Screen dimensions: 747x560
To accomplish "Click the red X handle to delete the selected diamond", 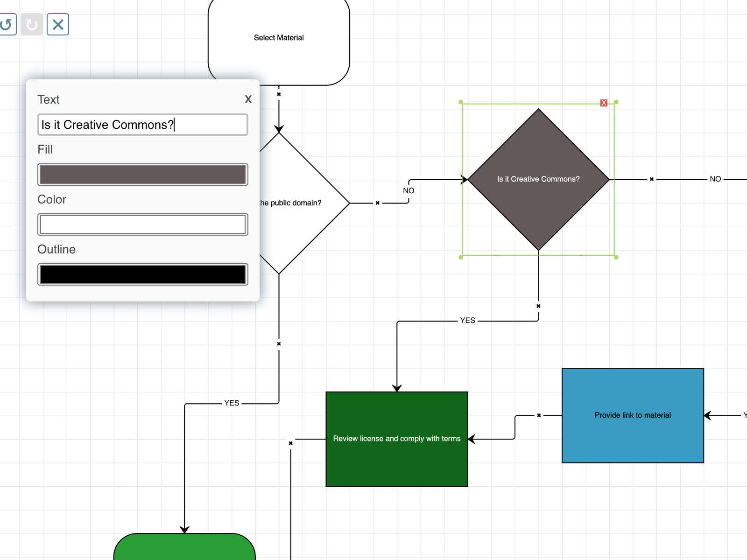I will tap(604, 103).
